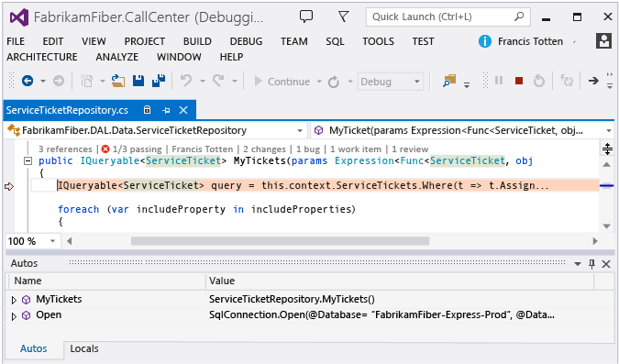Click the Find in Files icon

449,81
